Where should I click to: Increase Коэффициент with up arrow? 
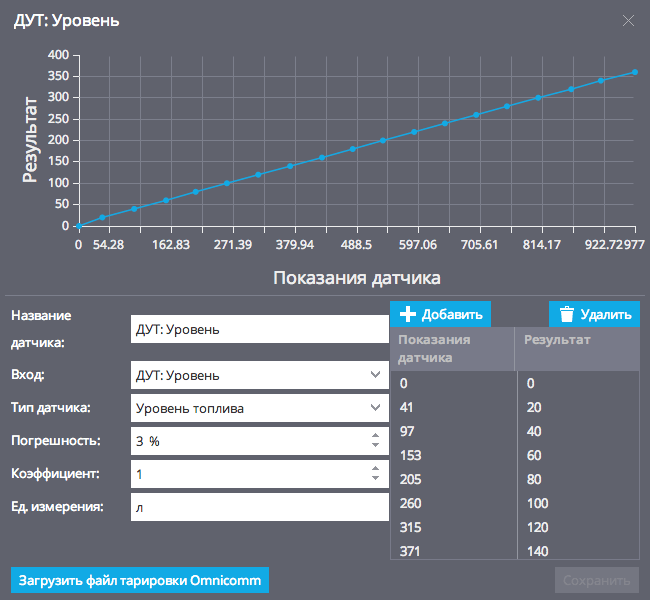point(375,469)
